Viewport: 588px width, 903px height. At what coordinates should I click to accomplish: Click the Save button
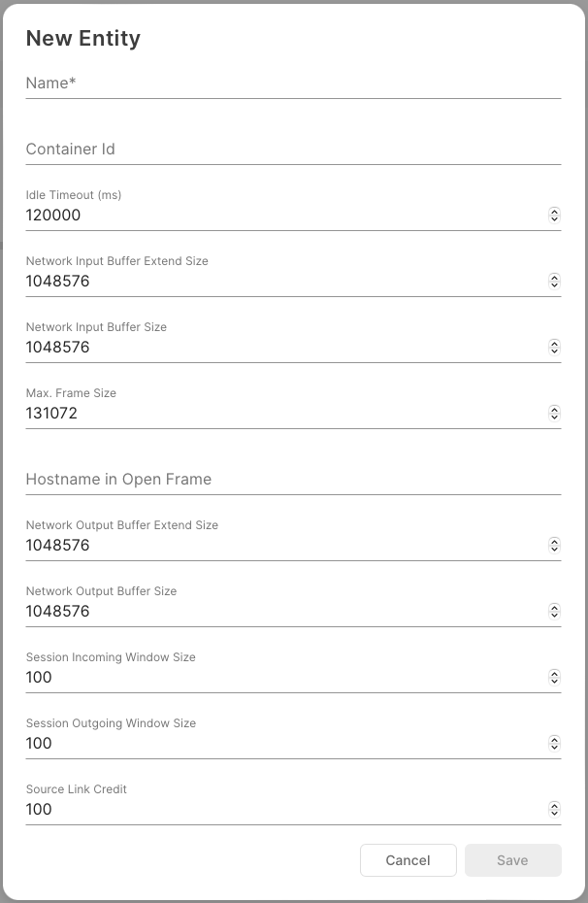512,860
